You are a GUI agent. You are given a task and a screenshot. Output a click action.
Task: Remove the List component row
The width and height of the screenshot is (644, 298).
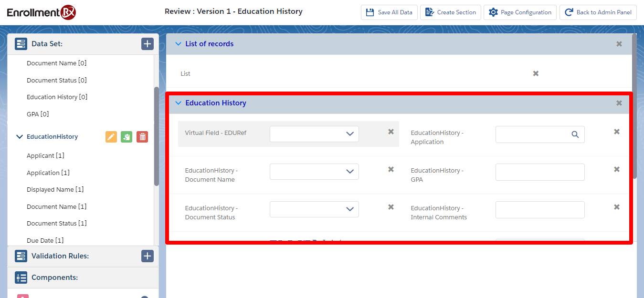pos(536,73)
